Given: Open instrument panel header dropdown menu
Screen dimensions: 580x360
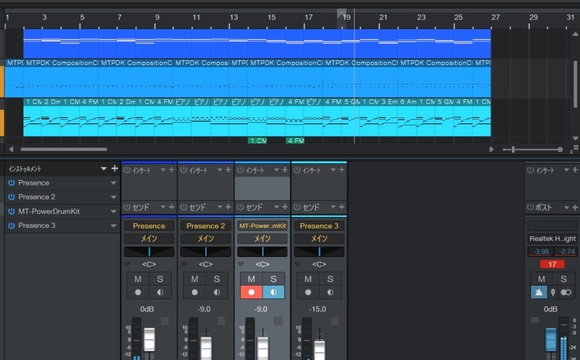Looking at the screenshot, I should click(x=104, y=169).
